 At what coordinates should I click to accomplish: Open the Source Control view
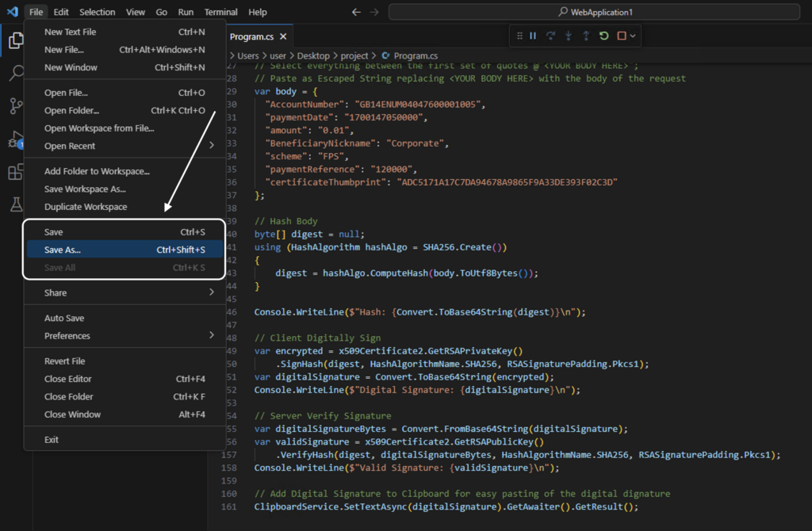[x=15, y=106]
